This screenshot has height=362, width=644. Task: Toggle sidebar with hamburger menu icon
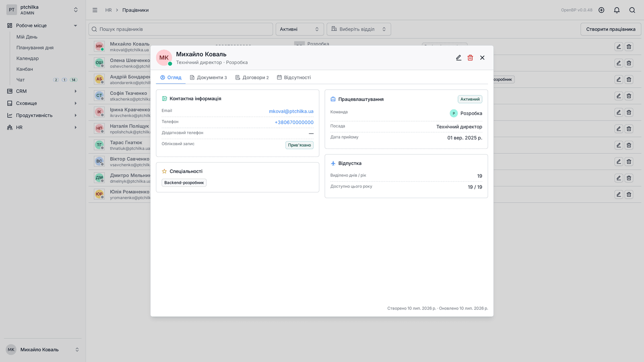click(95, 10)
